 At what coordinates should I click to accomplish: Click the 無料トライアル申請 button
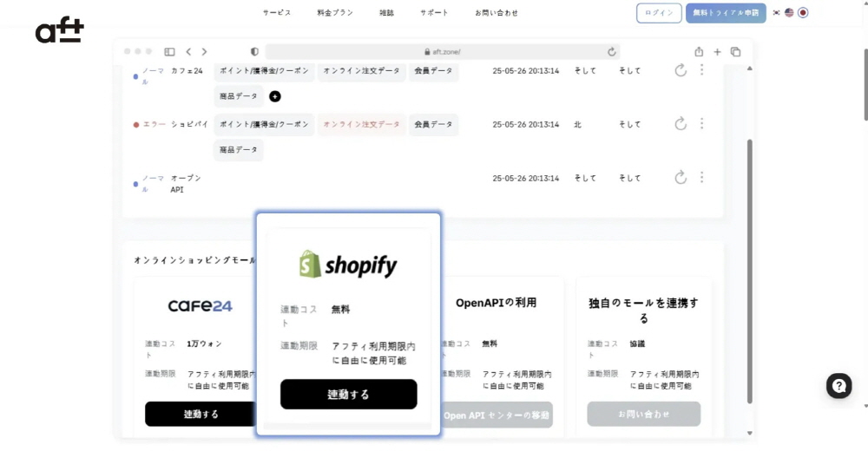[x=726, y=13]
